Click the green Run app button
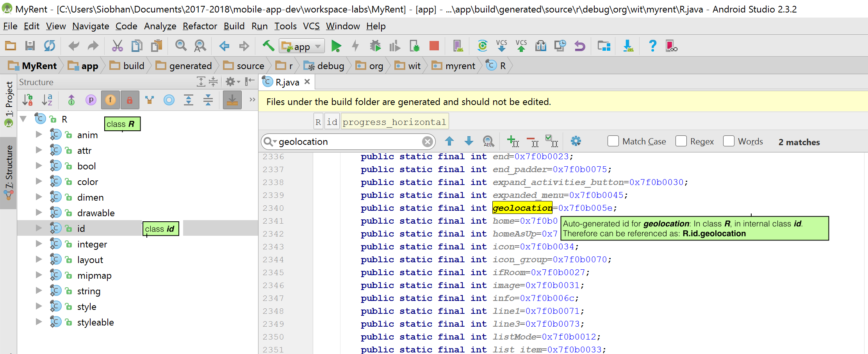868x354 pixels. pos(336,46)
